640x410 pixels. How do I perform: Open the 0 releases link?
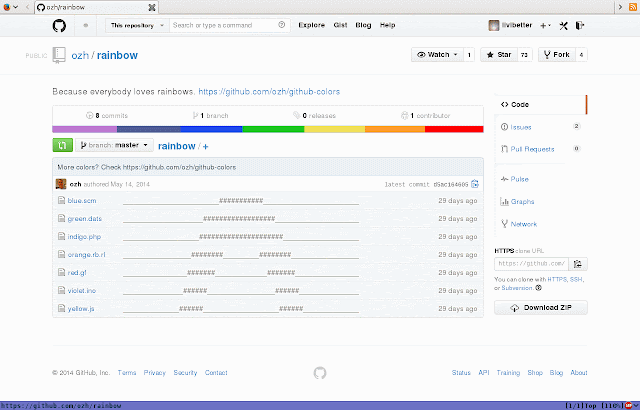pos(314,115)
